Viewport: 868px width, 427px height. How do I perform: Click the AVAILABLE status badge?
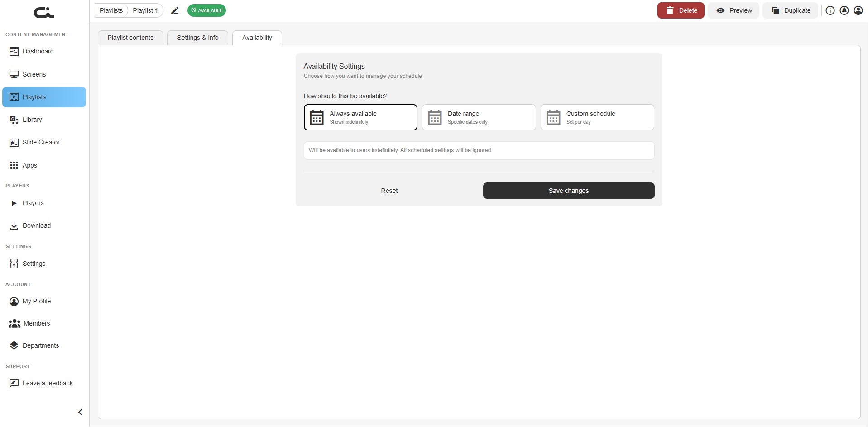[206, 10]
